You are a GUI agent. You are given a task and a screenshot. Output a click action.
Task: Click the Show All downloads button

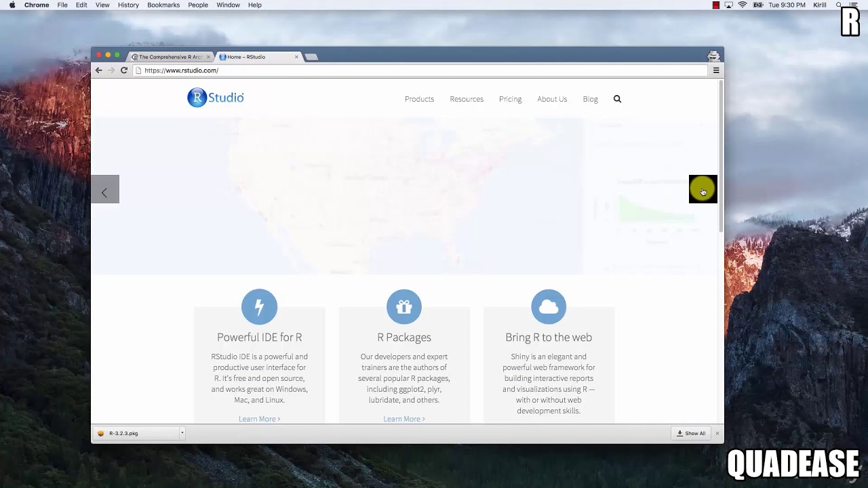coord(691,433)
